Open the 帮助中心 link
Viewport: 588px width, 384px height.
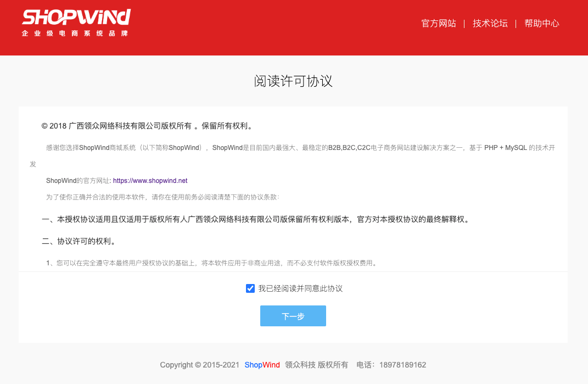(x=541, y=23)
